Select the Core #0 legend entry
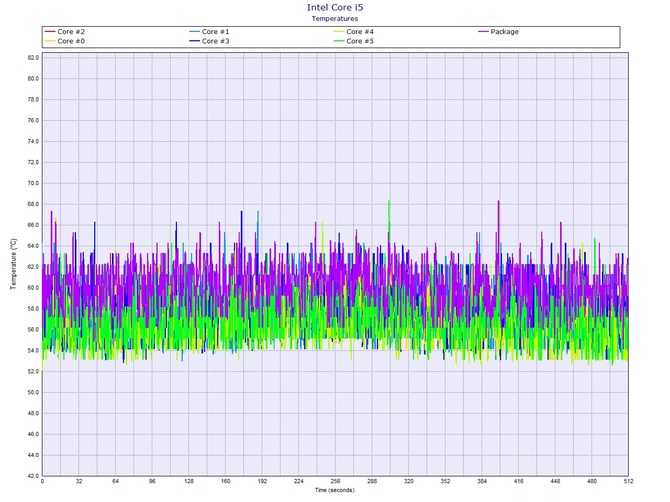This screenshot has width=670, height=502. coord(65,41)
